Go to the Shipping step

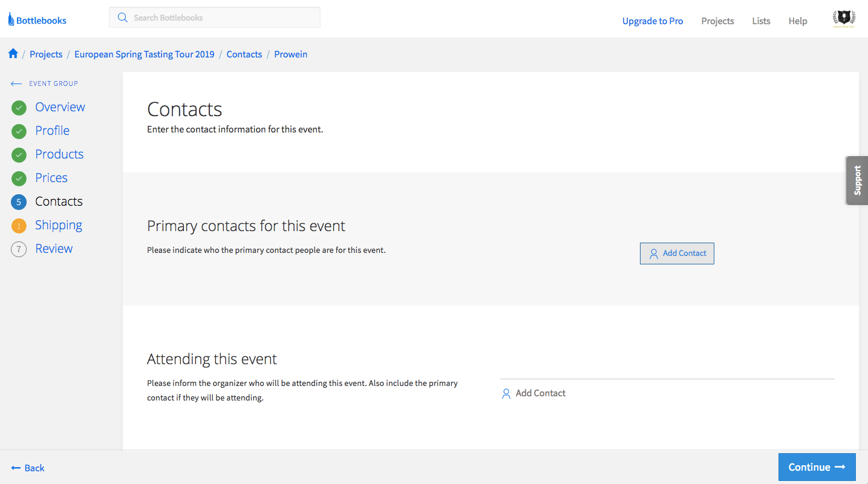coord(59,225)
